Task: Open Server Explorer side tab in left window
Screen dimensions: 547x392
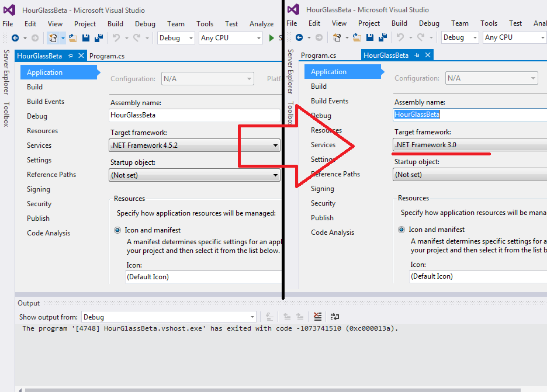Action: point(6,72)
